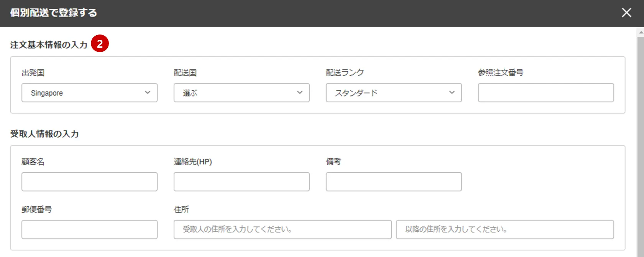
Task: Select the 連絡先(HP) input box
Action: tap(242, 182)
